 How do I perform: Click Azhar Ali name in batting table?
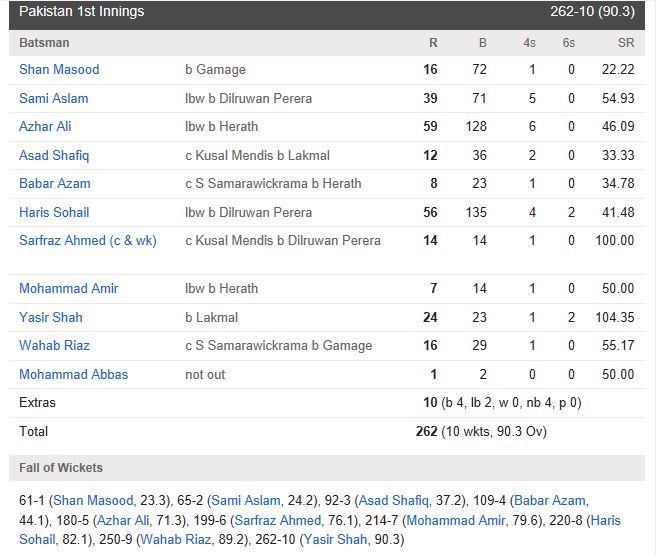tap(45, 126)
